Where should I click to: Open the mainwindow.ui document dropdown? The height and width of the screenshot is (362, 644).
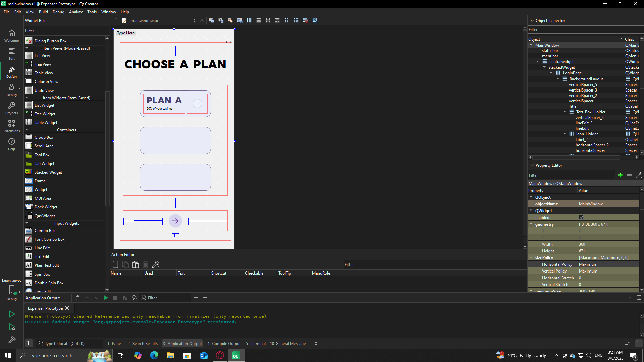[x=194, y=21]
